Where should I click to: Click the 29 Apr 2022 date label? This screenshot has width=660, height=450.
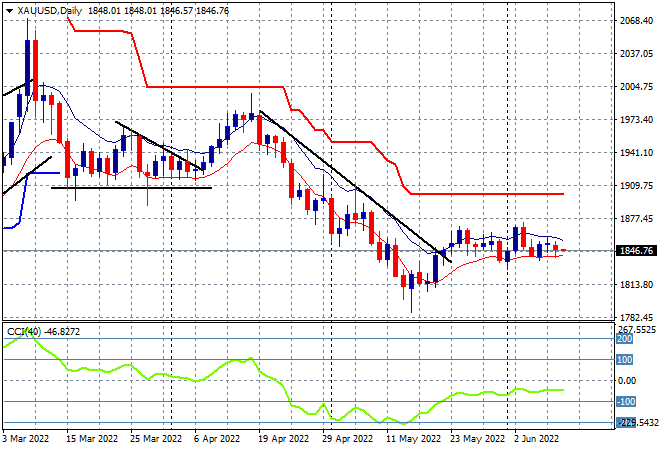coord(348,439)
